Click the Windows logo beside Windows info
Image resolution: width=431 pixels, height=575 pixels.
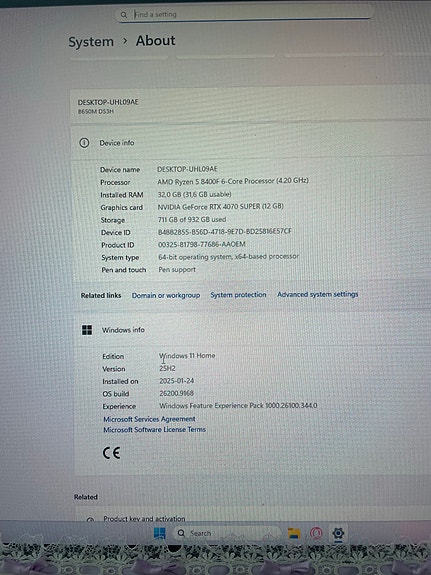coord(87,330)
